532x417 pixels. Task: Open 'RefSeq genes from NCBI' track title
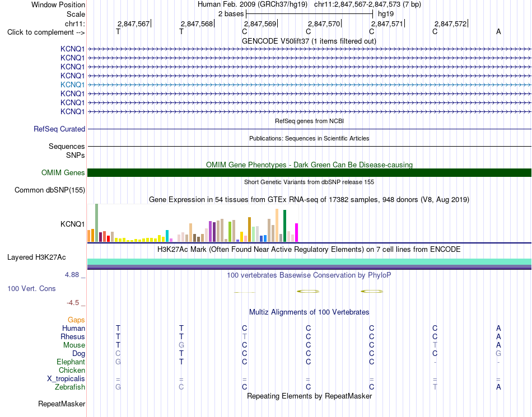point(309,121)
